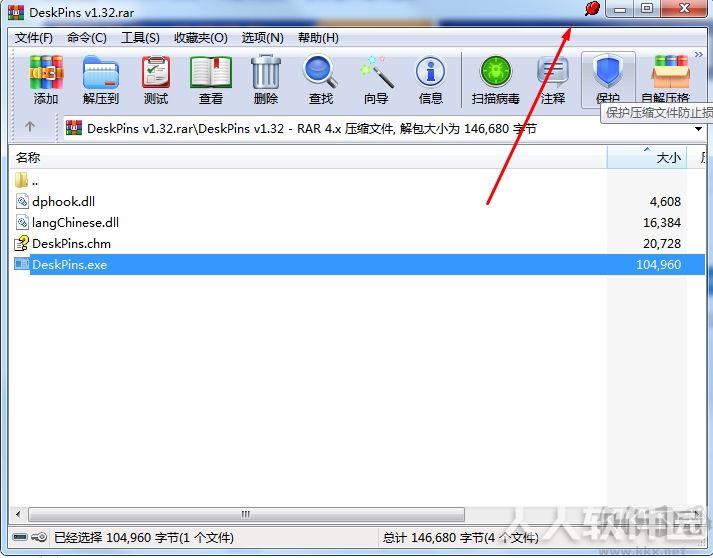The width and height of the screenshot is (713, 558).
Task: Open the Options (选项) menu
Action: pyautogui.click(x=262, y=38)
